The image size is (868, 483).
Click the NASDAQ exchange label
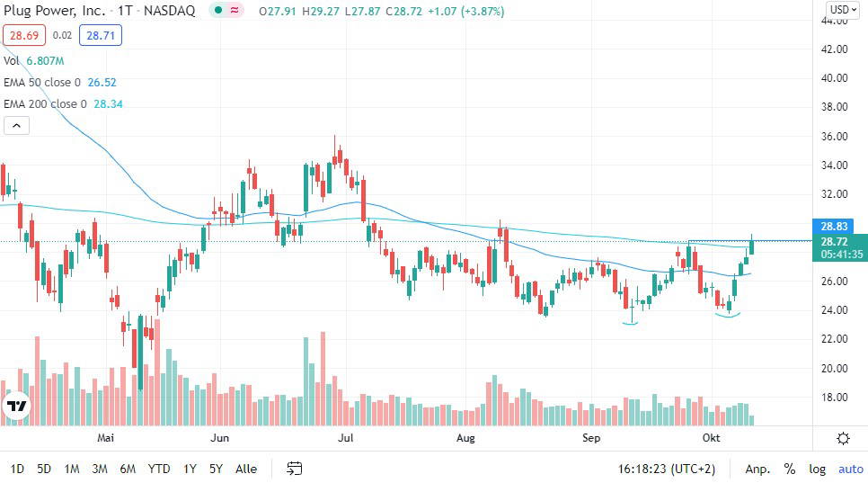click(170, 11)
